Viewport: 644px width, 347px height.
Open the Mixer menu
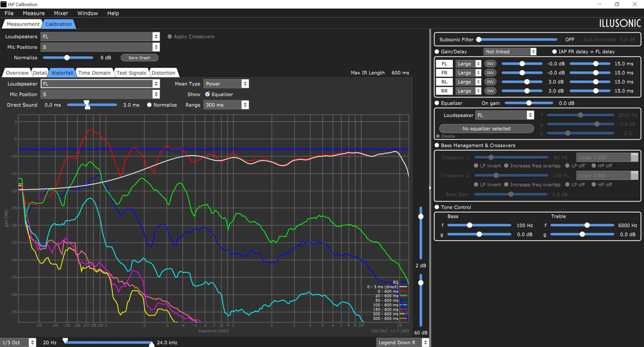click(61, 13)
